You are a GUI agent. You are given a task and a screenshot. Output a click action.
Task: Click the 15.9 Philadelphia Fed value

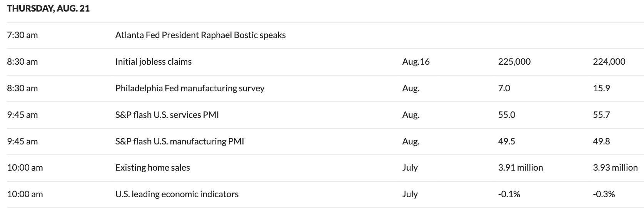point(601,88)
